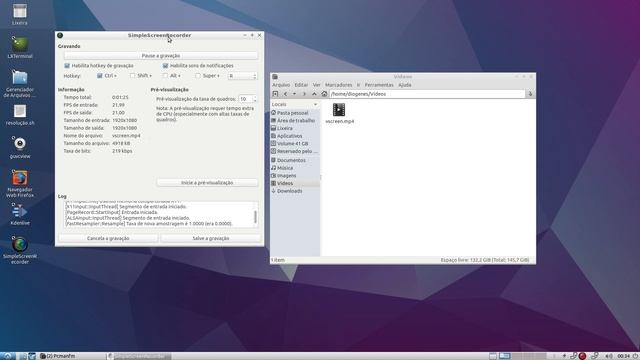This screenshot has height=360, width=640.
Task: Open the Ver menu
Action: tap(316, 85)
